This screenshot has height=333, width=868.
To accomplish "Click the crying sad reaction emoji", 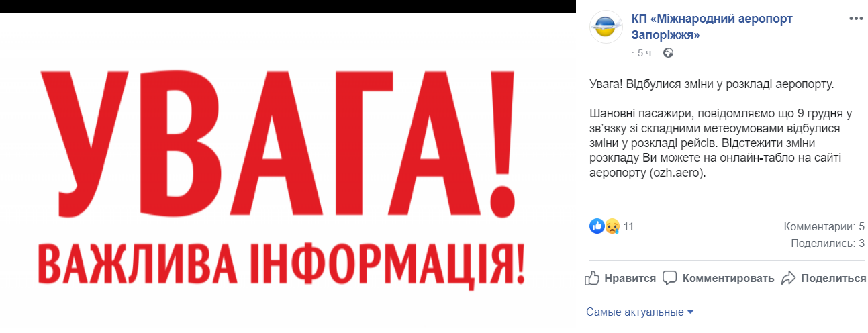I will tap(612, 226).
